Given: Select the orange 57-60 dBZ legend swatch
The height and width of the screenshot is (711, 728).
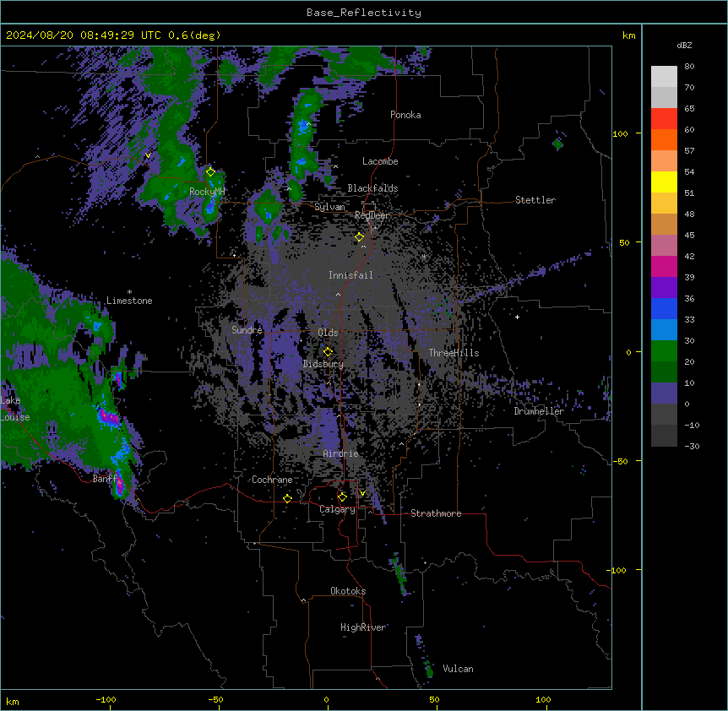Looking at the screenshot, I should (x=664, y=139).
